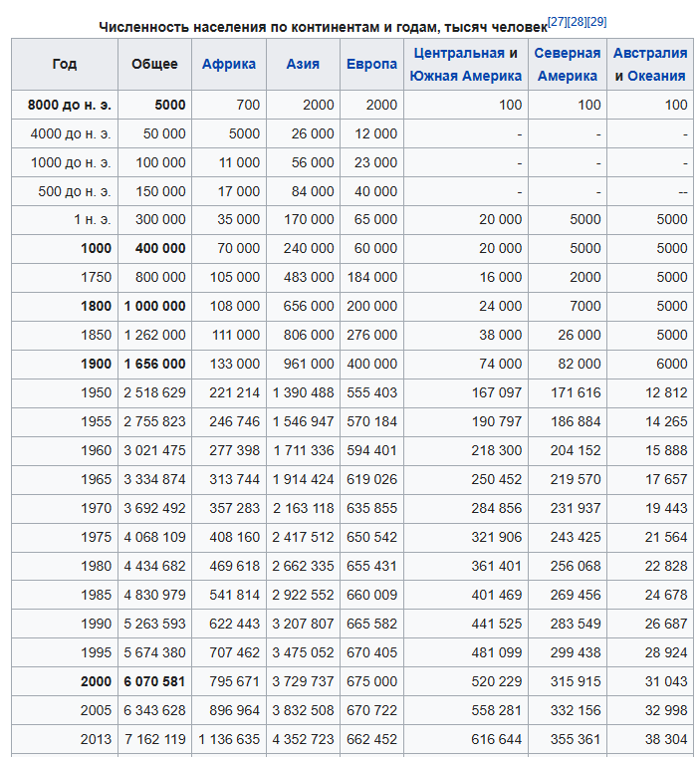Open footnote reference [27]

click(558, 21)
